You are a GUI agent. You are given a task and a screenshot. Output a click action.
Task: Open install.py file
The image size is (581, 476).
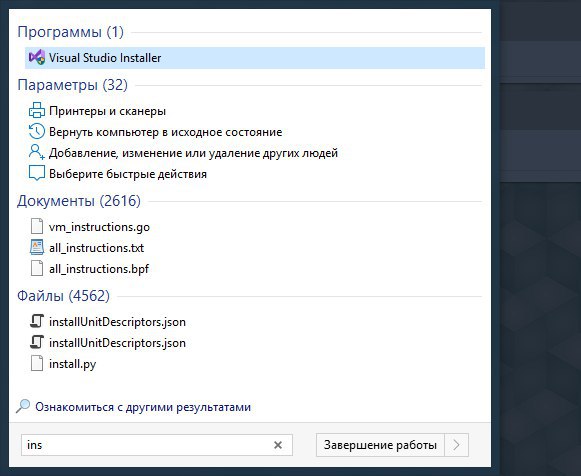(x=73, y=364)
